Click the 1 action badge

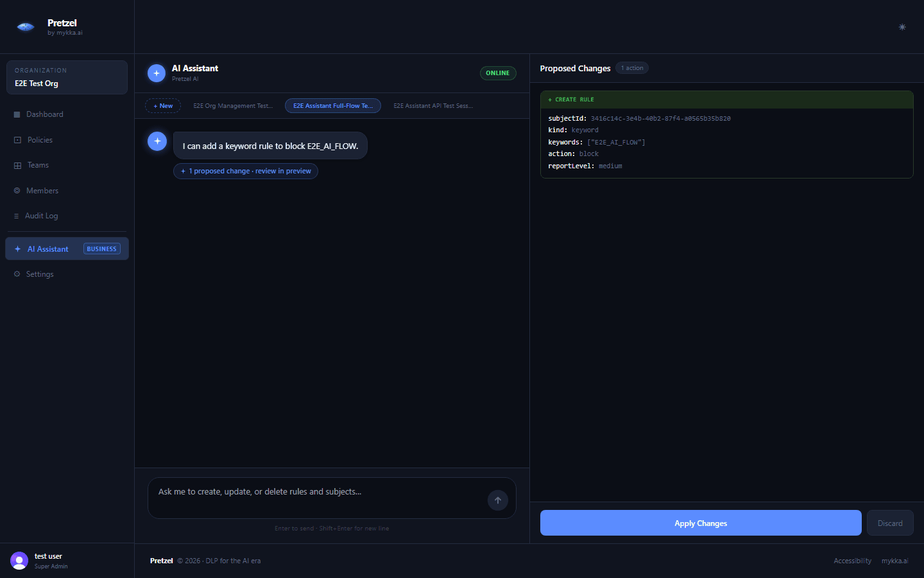coord(632,68)
